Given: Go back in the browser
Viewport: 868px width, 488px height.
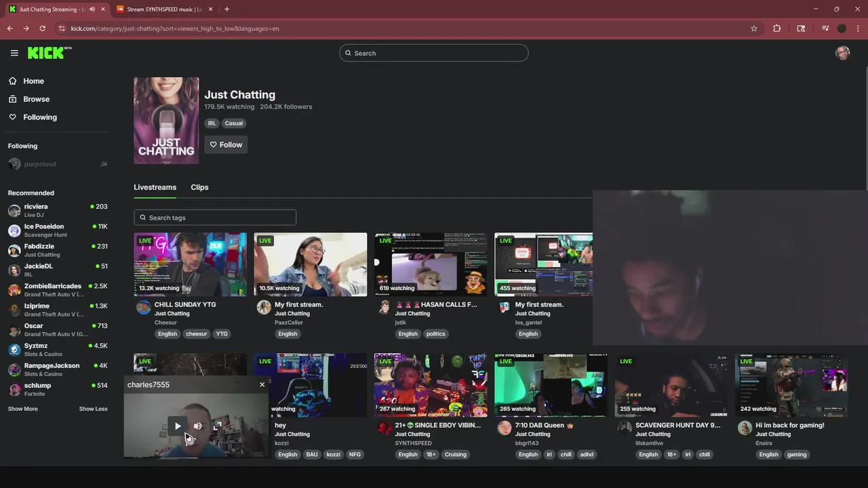Looking at the screenshot, I should pos(9,28).
